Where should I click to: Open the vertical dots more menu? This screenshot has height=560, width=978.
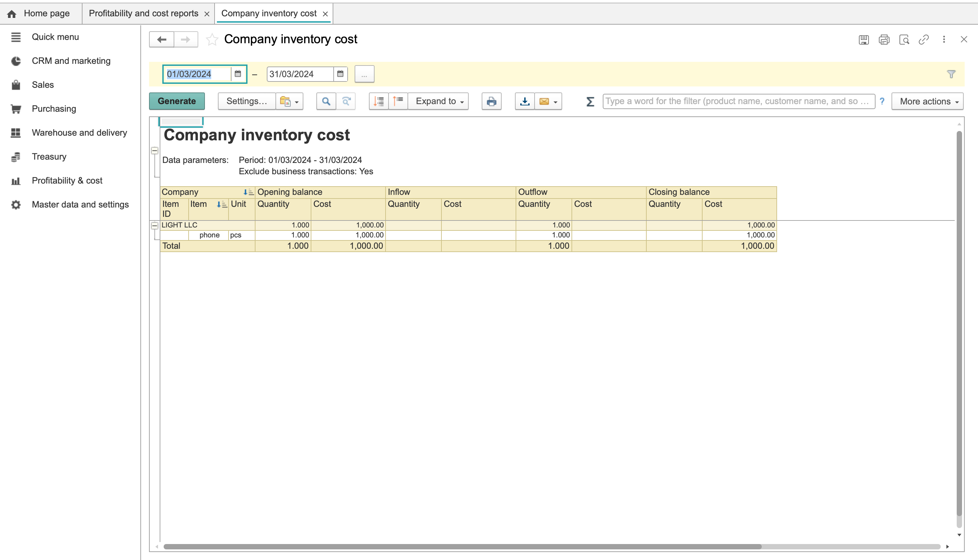[944, 39]
